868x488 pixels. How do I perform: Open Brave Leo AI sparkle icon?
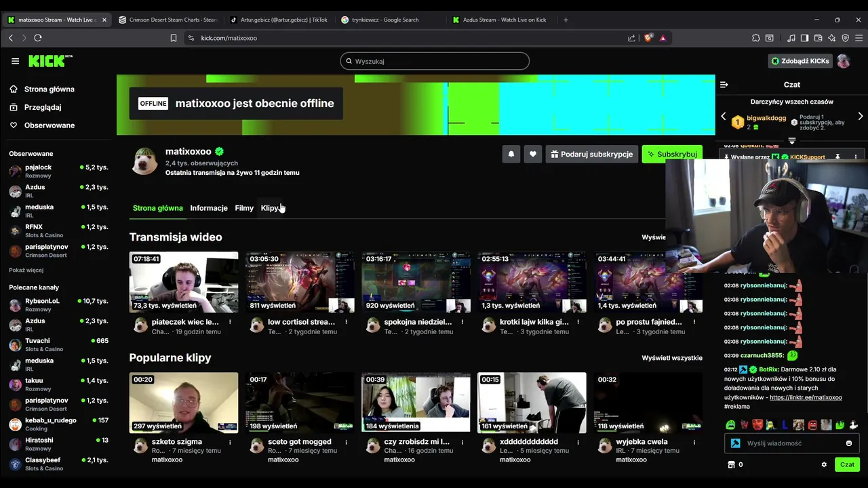(x=831, y=38)
